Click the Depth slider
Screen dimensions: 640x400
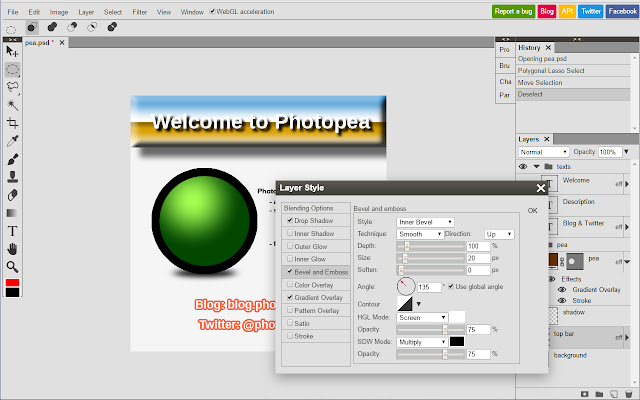[x=431, y=246]
